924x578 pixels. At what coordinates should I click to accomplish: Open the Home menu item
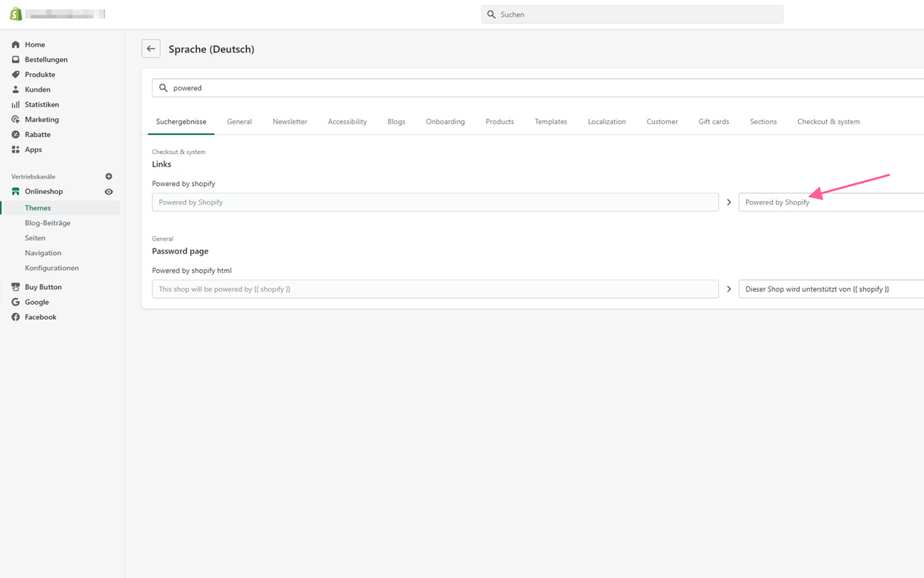35,44
